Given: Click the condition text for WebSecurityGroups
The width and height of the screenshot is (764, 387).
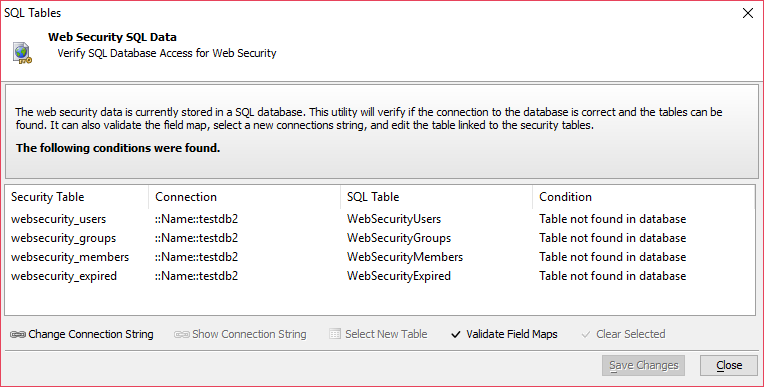Looking at the screenshot, I should (x=612, y=238).
